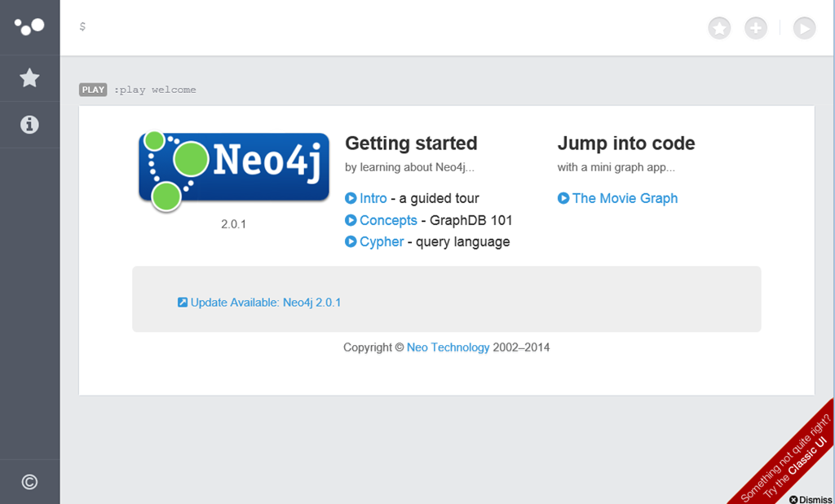Click the external link icon before Update

pos(182,303)
